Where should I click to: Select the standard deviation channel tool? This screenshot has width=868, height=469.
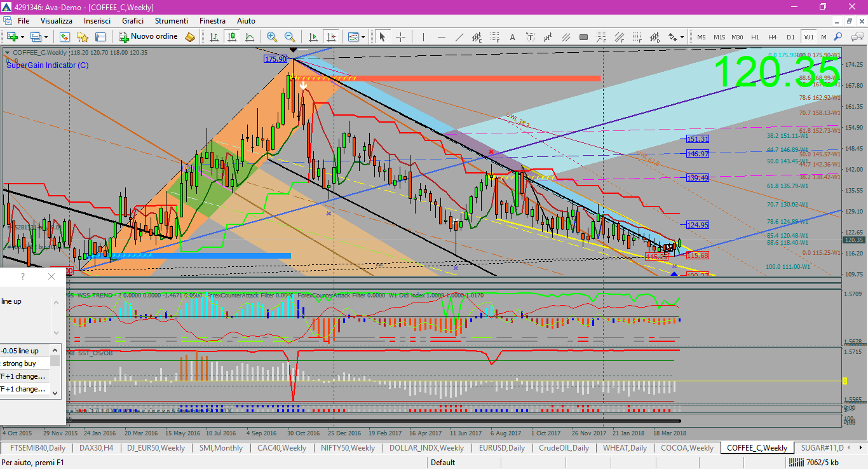[654, 37]
